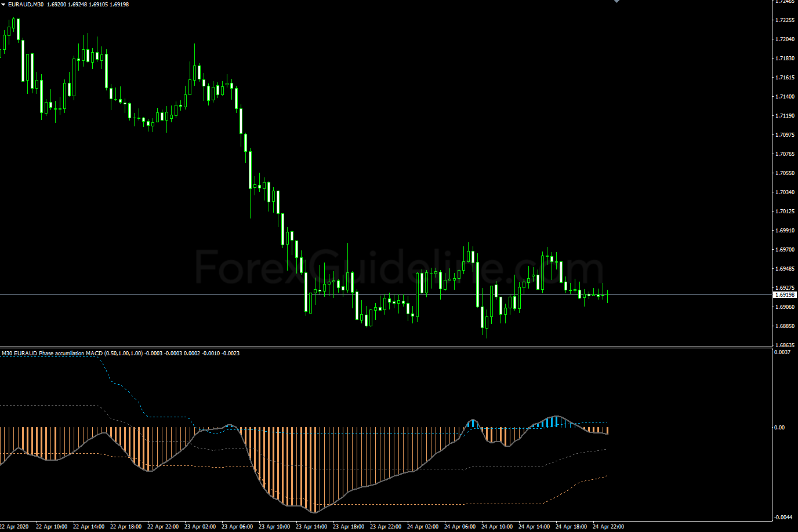798x532 pixels.
Task: Click the 0.0037 indicator scale value
Action: pyautogui.click(x=782, y=352)
